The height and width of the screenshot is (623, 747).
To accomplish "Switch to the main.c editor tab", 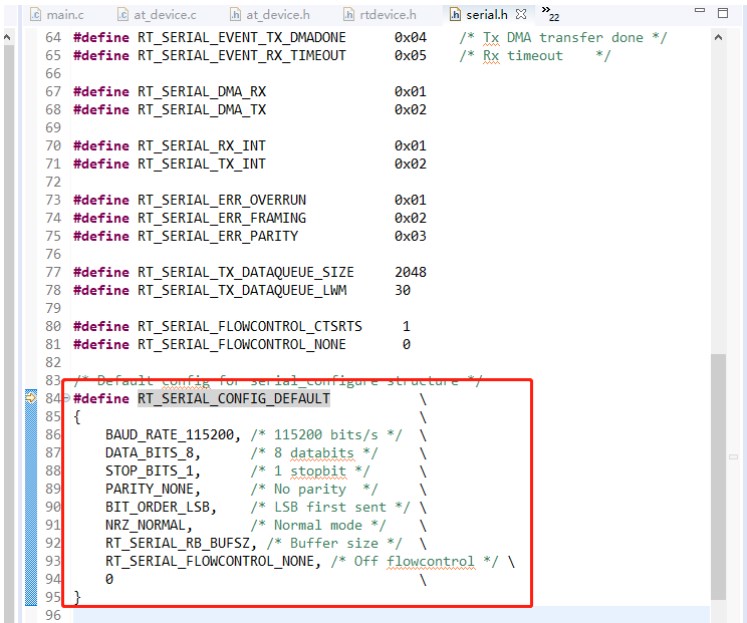I will (x=57, y=15).
